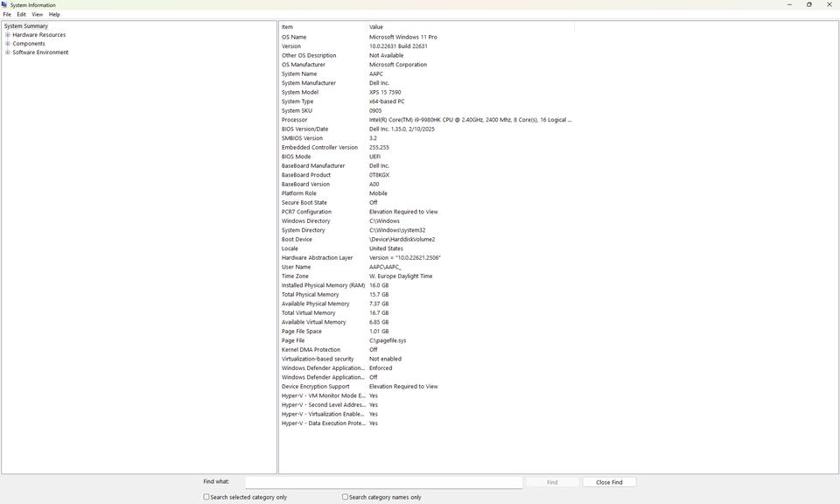Click the Find button
The height and width of the screenshot is (504, 840).
pyautogui.click(x=552, y=482)
